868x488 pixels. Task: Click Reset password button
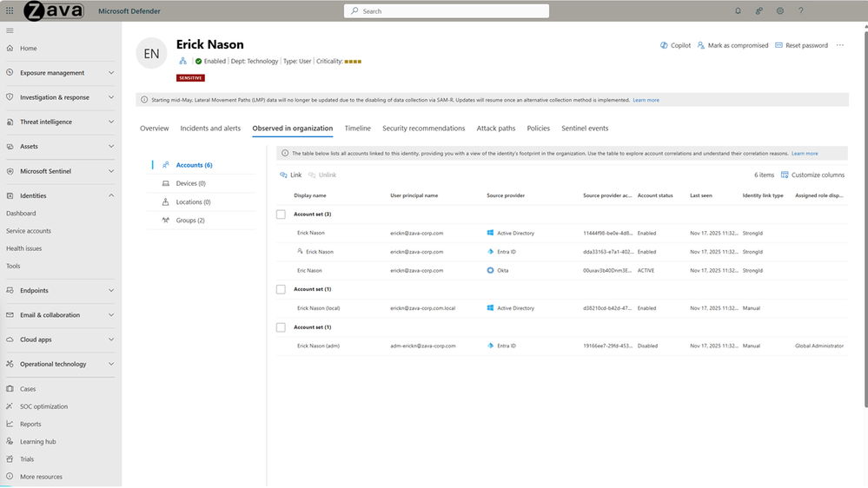tap(801, 45)
